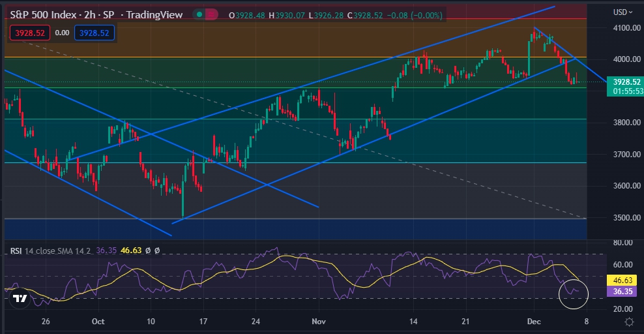644x334 pixels.
Task: Click the open value O3928.48
Action: click(247, 16)
